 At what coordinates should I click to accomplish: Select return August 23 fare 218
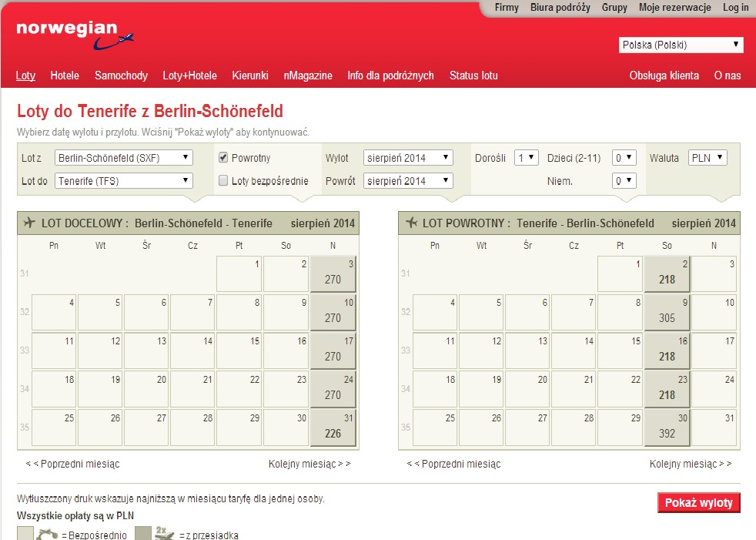[x=667, y=390]
